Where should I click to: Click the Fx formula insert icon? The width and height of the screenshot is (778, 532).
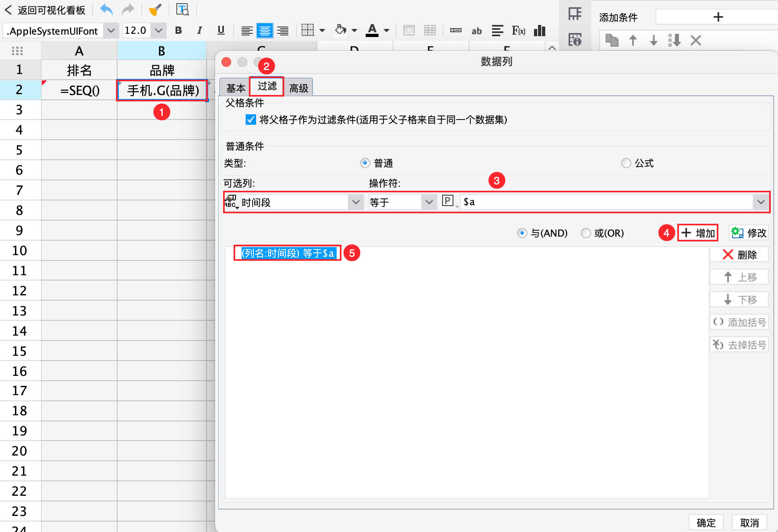[518, 31]
